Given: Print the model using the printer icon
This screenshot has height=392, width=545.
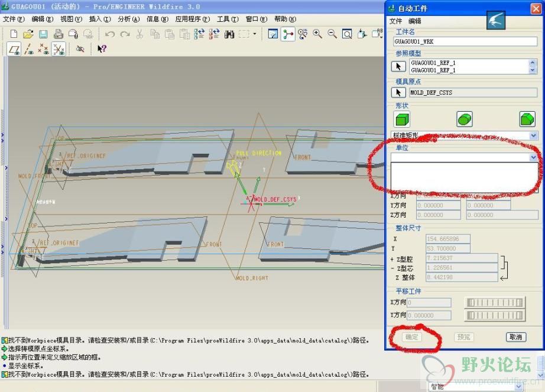Looking at the screenshot, I should pos(59,34).
